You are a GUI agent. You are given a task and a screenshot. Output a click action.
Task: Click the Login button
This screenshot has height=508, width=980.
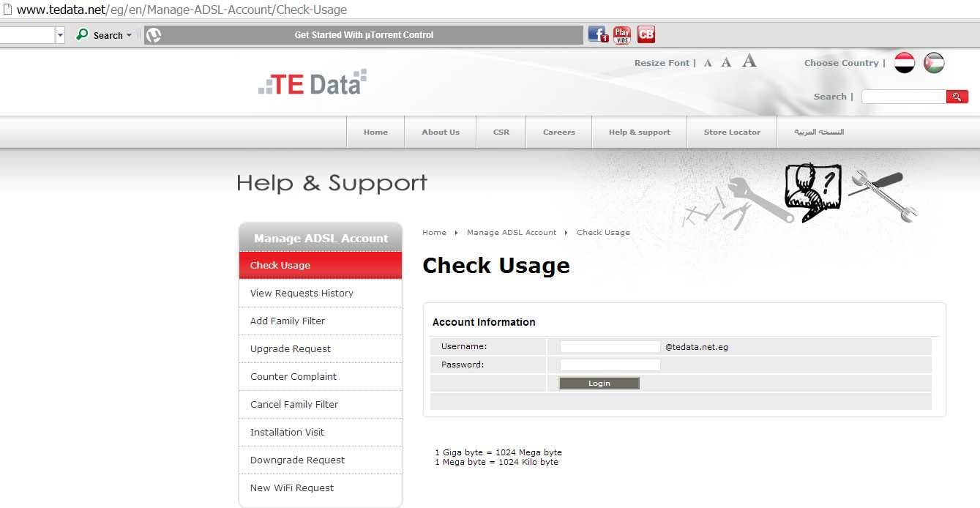point(599,384)
